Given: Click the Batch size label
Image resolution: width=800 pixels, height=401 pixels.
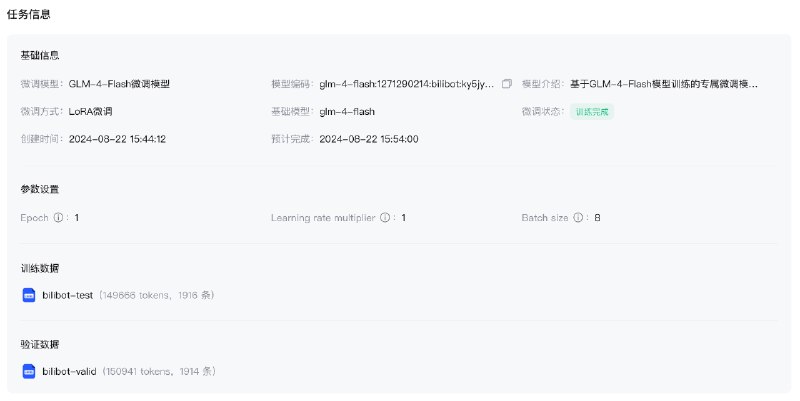Looking at the screenshot, I should [544, 218].
